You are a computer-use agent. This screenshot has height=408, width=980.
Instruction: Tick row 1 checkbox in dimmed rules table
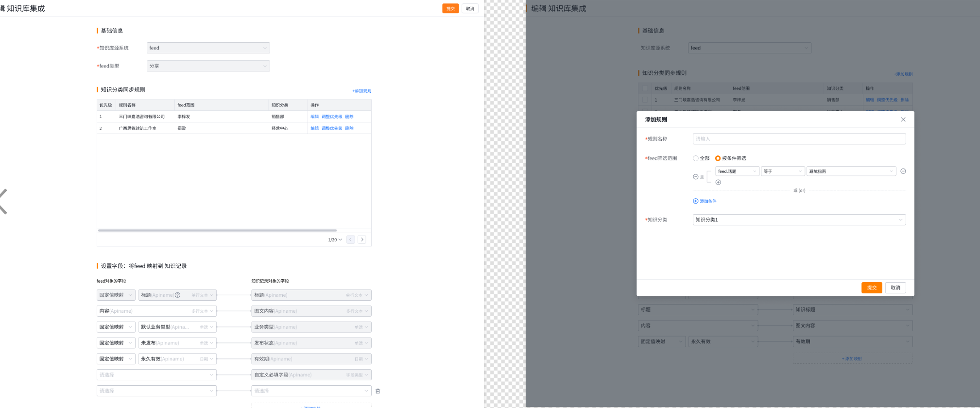point(645,100)
